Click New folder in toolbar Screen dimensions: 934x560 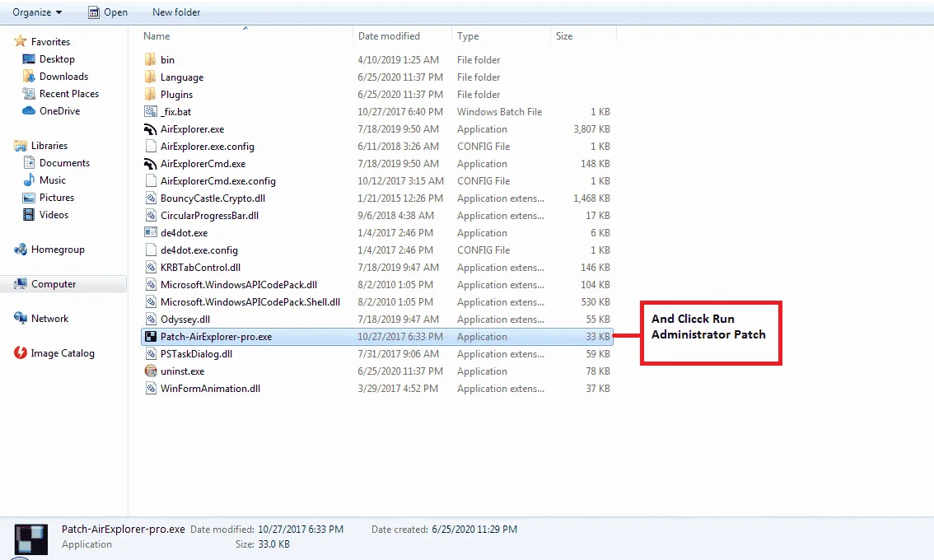pos(175,12)
